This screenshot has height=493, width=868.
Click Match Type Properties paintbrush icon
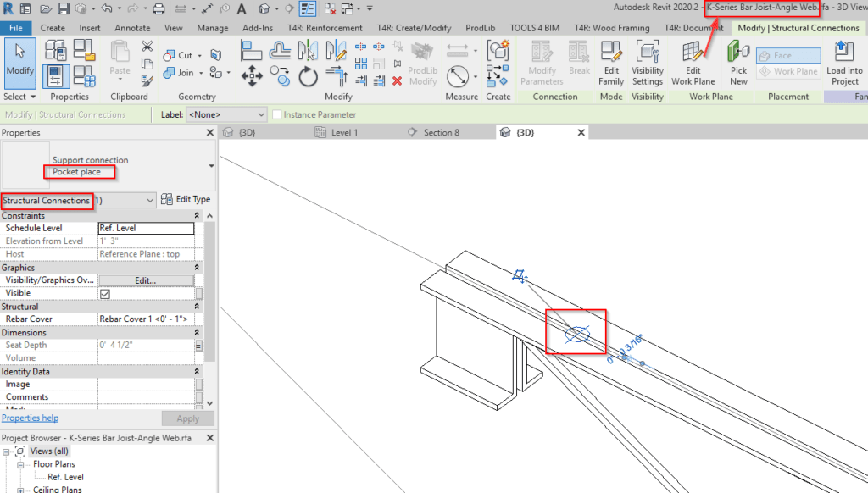(x=147, y=80)
